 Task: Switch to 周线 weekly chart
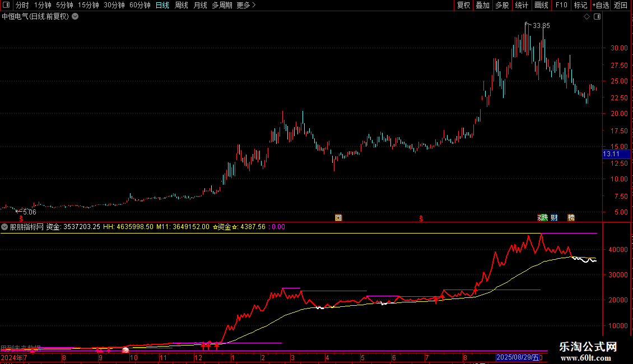pos(181,5)
